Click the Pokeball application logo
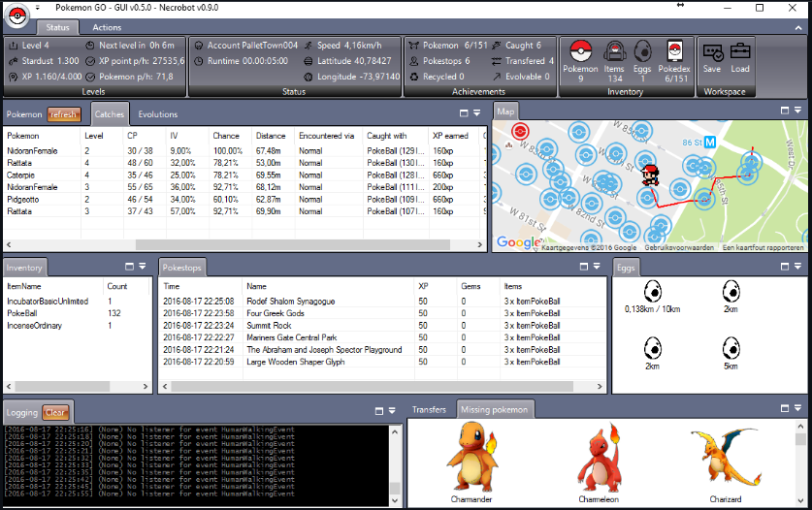The width and height of the screenshot is (812, 510). coord(17,16)
